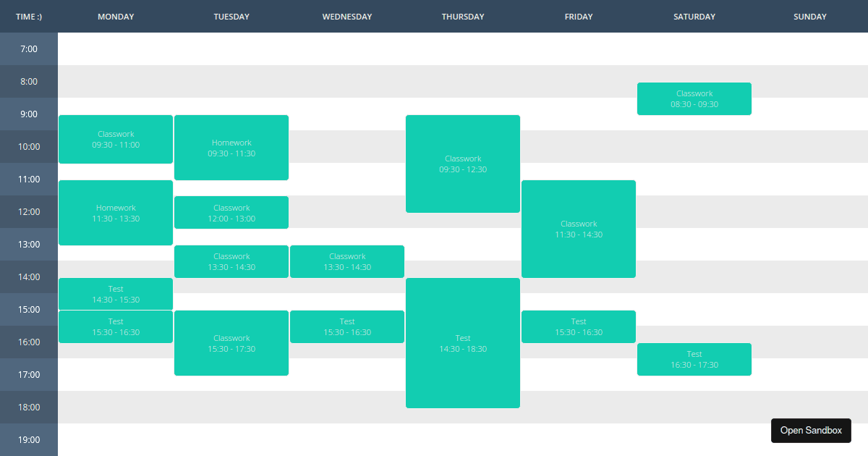
Task: Open the Classwork 09:30 - 11:00 event on Monday
Action: click(x=115, y=139)
